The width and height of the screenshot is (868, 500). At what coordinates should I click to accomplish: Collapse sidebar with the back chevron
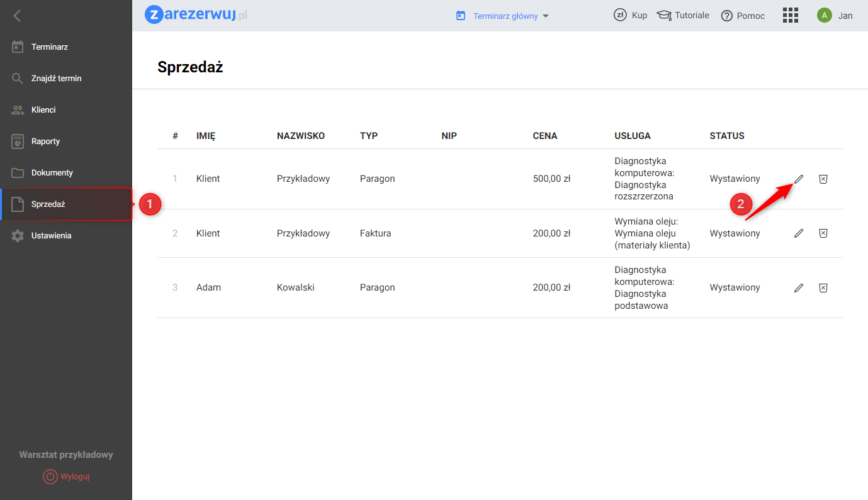tap(17, 16)
